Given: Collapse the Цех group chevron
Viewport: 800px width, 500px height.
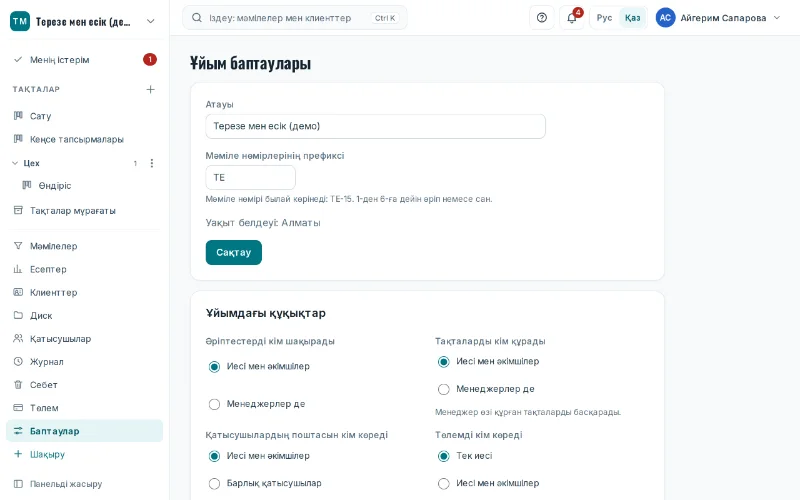Looking at the screenshot, I should pyautogui.click(x=15, y=163).
